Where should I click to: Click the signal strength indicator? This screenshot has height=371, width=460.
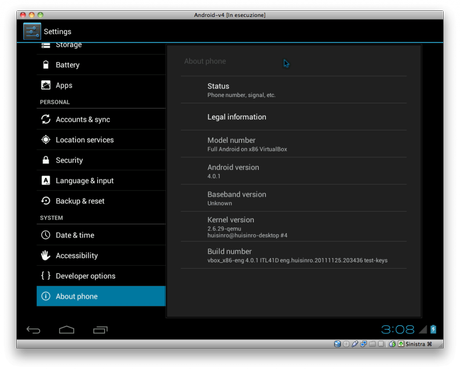[x=423, y=329]
